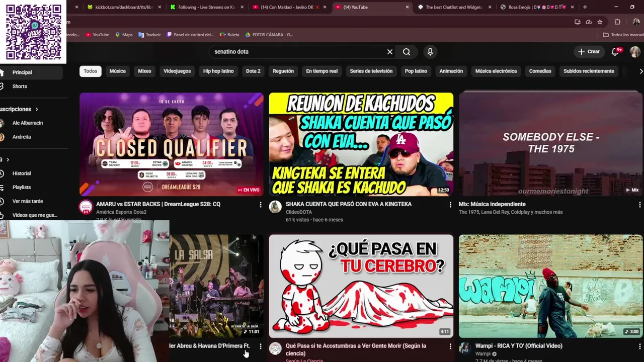Filter by Subidos recientemente chip
This screenshot has height=362, width=644.
pos(589,71)
